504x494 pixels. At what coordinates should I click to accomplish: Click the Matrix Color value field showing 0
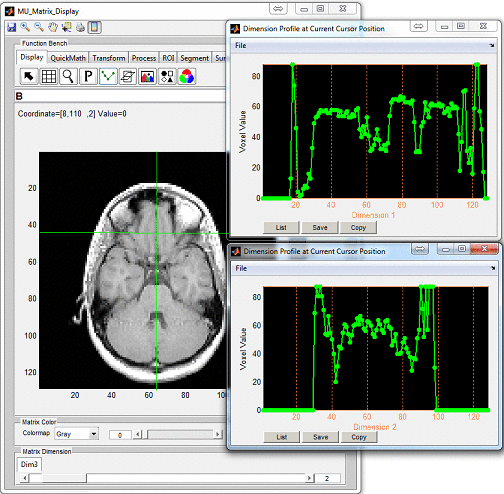coord(120,435)
